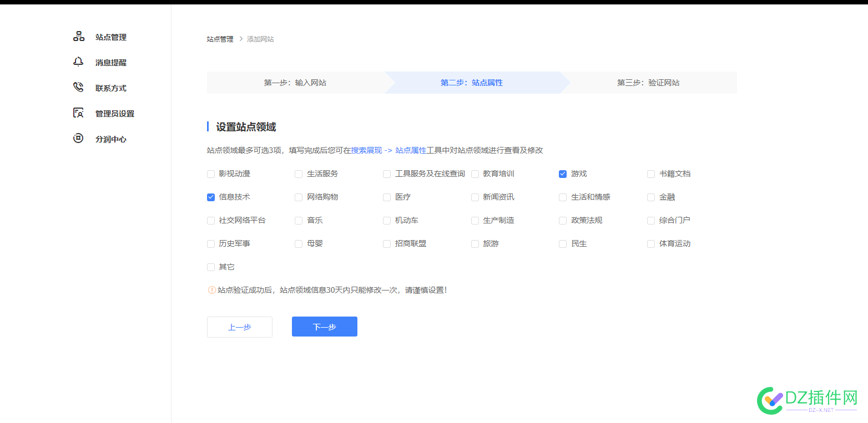Screen dimensions: 868x423
Task: Click the 下一步 button
Action: (325, 327)
